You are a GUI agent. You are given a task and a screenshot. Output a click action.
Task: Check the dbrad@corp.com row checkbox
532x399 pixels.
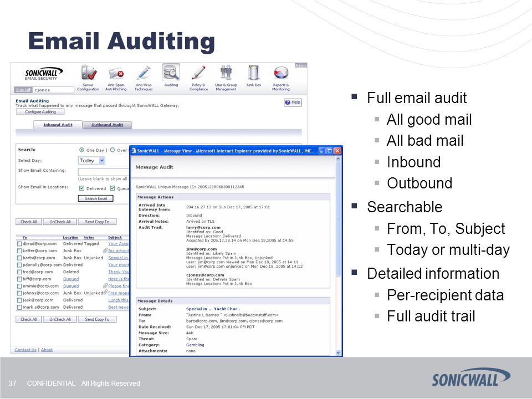(19, 244)
